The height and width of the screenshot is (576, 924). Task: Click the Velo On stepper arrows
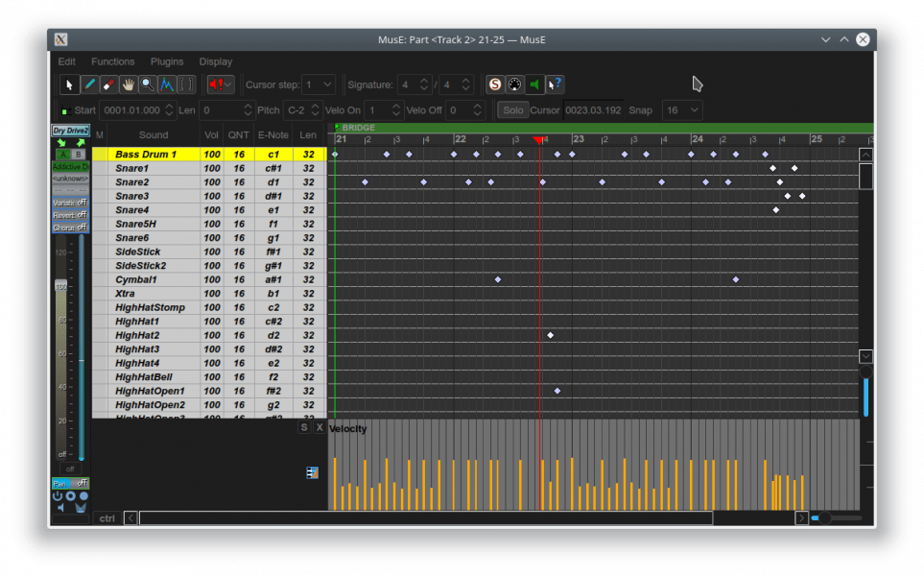pyautogui.click(x=396, y=110)
